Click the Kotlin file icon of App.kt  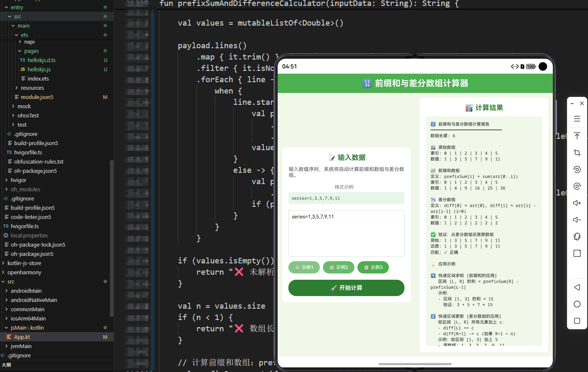[x=9, y=337]
